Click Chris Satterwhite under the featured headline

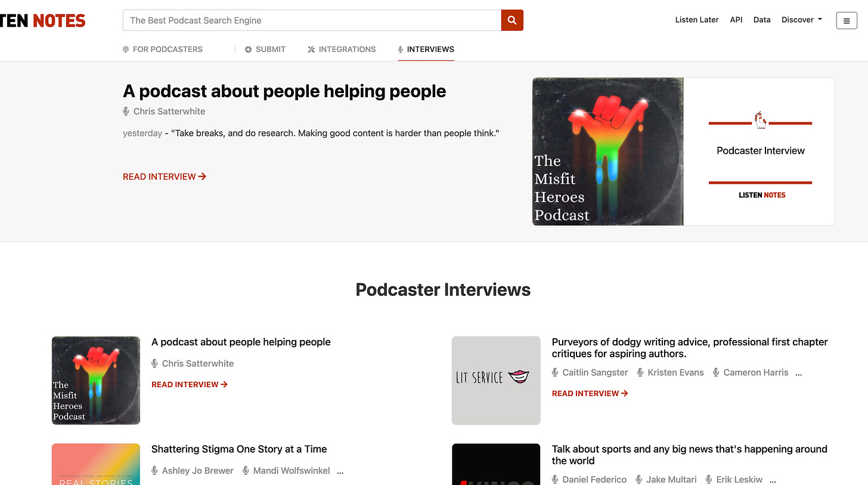tap(169, 112)
